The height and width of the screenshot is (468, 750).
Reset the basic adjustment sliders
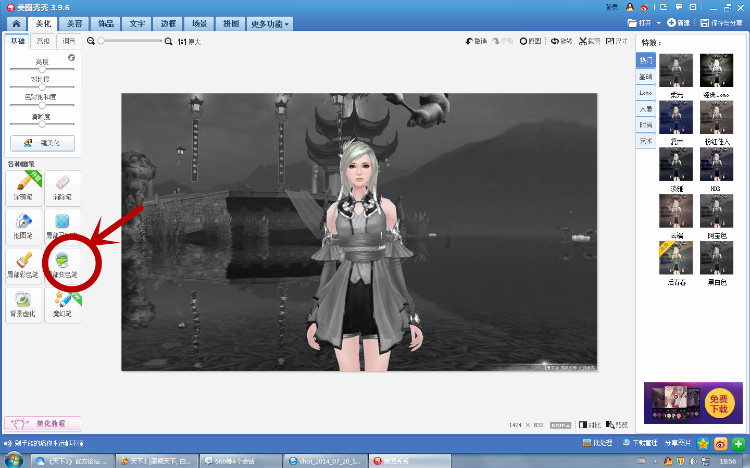(71, 57)
